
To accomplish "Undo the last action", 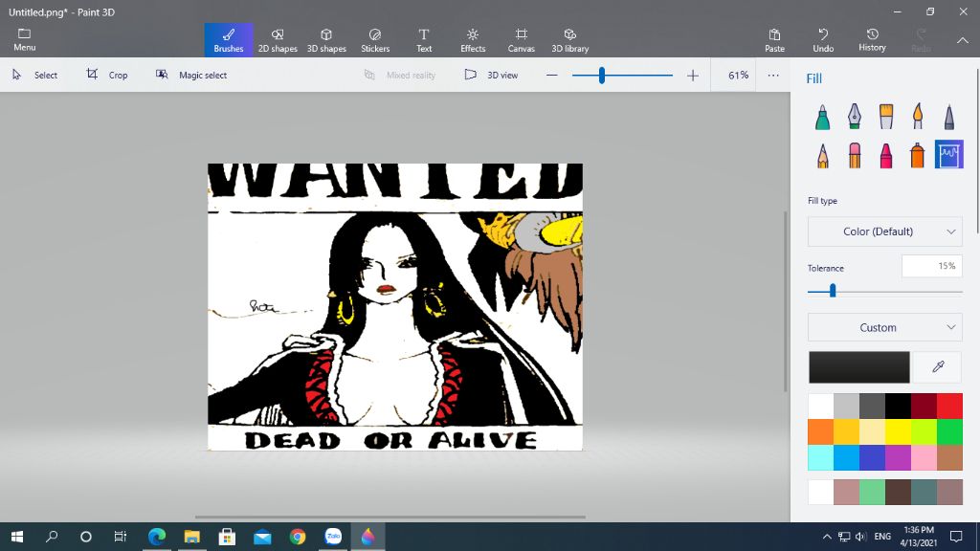I will [823, 40].
